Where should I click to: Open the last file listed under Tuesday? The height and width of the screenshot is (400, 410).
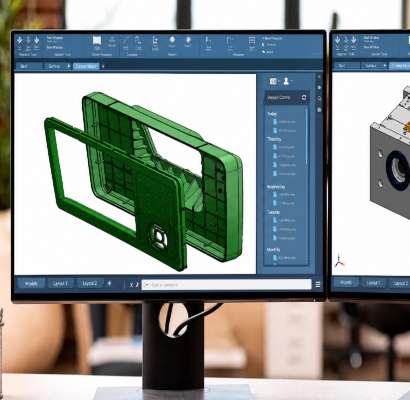click(284, 238)
